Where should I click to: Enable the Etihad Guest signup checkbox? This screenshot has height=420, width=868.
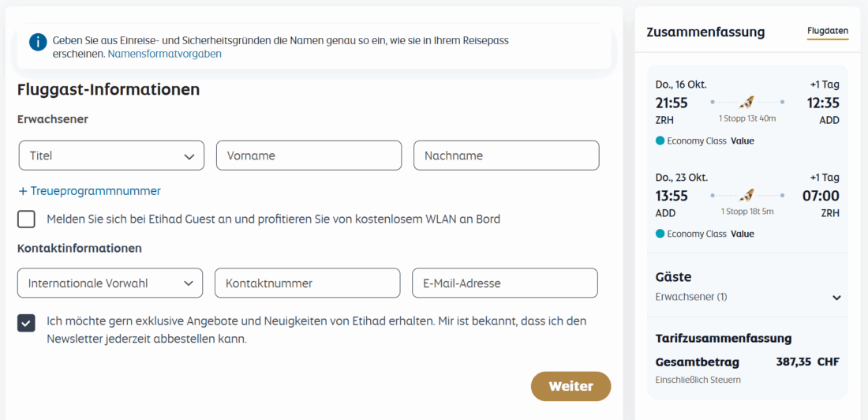point(27,219)
